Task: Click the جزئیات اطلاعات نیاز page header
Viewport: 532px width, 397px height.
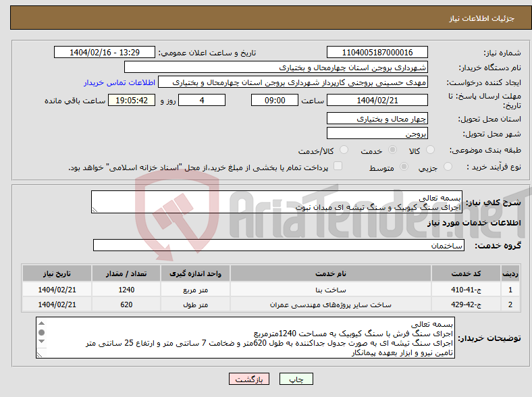Action: (x=481, y=18)
